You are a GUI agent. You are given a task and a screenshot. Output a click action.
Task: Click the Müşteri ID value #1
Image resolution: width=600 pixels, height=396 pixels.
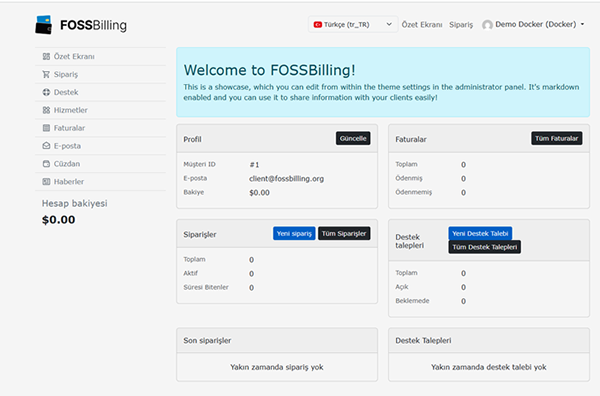tap(254, 165)
